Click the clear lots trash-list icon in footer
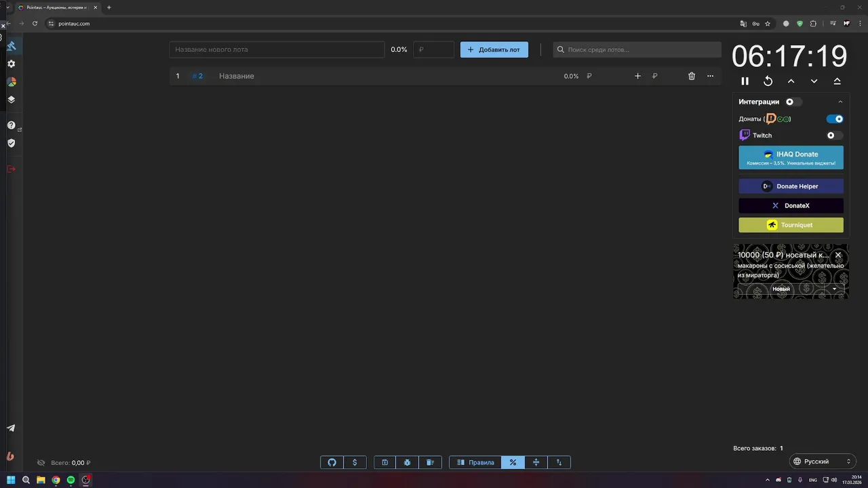The height and width of the screenshot is (488, 868). tap(430, 462)
